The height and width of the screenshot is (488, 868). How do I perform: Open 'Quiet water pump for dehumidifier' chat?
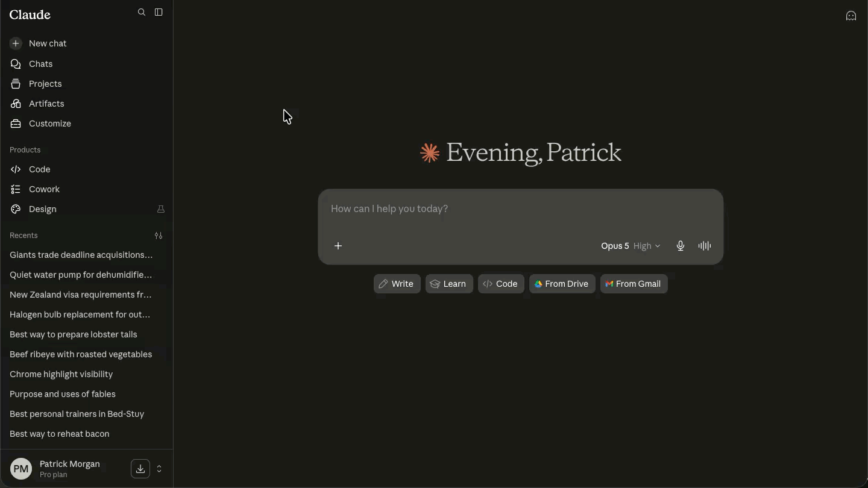tap(87, 275)
